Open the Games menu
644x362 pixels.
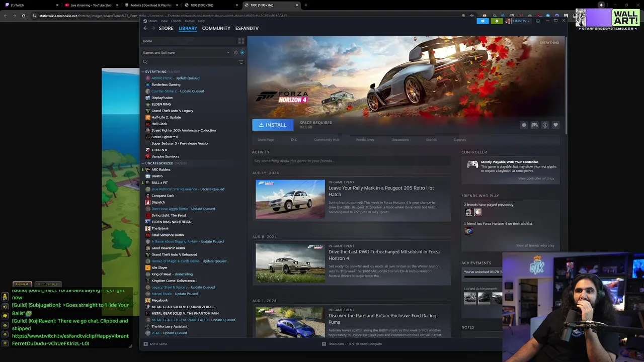click(190, 21)
